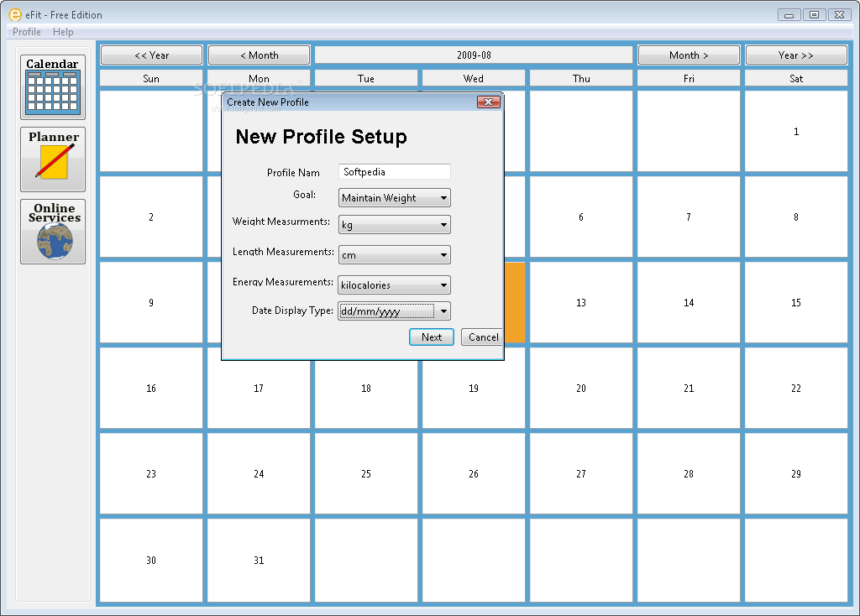Select calendar day 13
This screenshot has height=616, width=860.
click(x=581, y=302)
